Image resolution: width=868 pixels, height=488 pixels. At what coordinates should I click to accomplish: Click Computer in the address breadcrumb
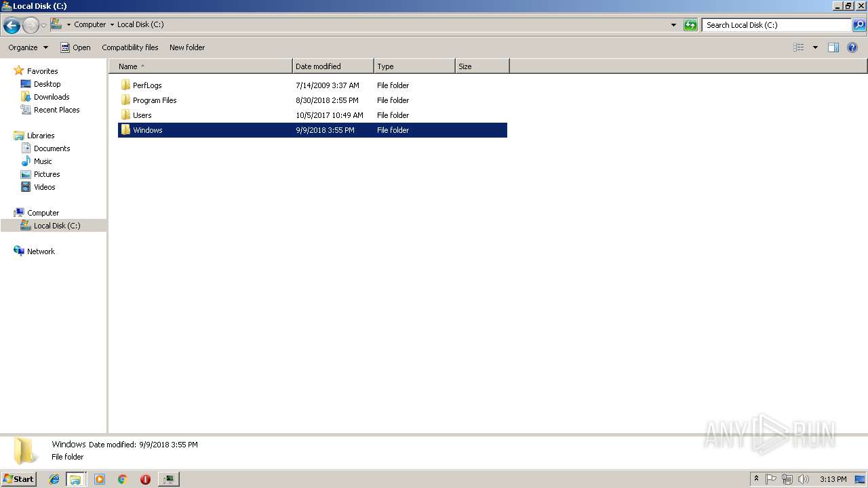90,24
